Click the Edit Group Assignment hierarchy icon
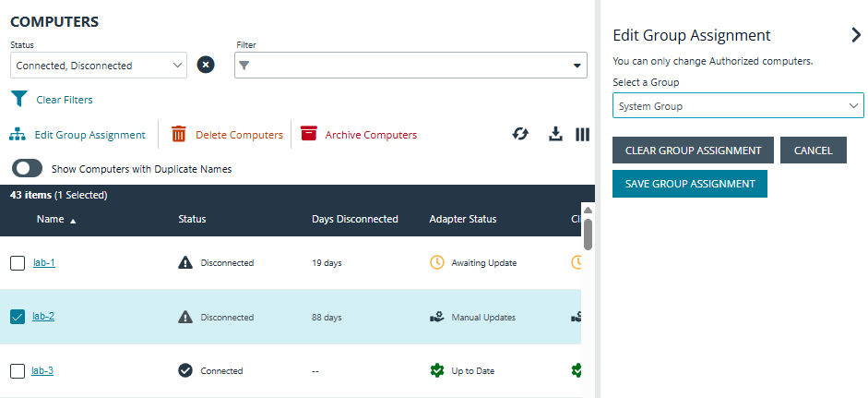This screenshot has height=398, width=868. pyautogui.click(x=18, y=135)
